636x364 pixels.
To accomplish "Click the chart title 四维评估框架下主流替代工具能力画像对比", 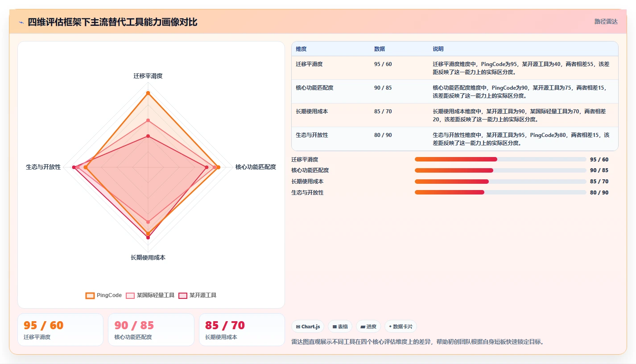I will 113,22.
